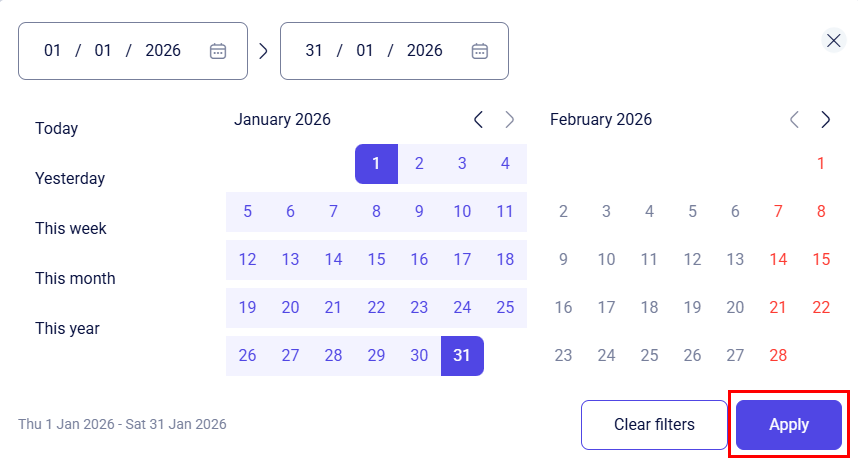Choose the Yesterday preset
The height and width of the screenshot is (468, 858).
click(x=70, y=178)
